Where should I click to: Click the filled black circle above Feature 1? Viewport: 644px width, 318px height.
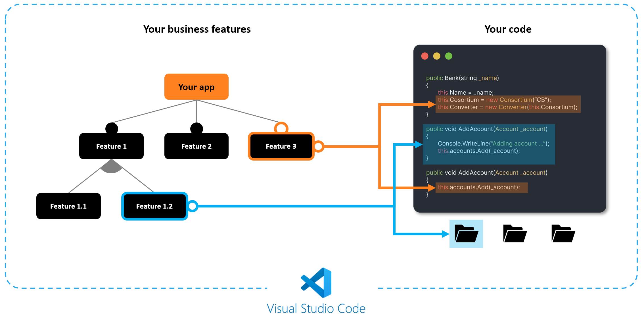pos(112,128)
